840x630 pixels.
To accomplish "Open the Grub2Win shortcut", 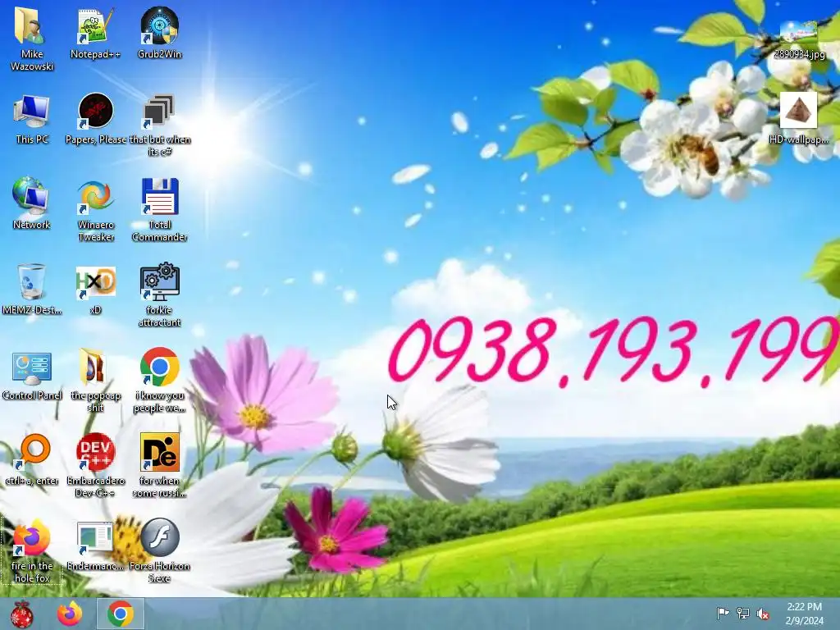I will (159, 33).
